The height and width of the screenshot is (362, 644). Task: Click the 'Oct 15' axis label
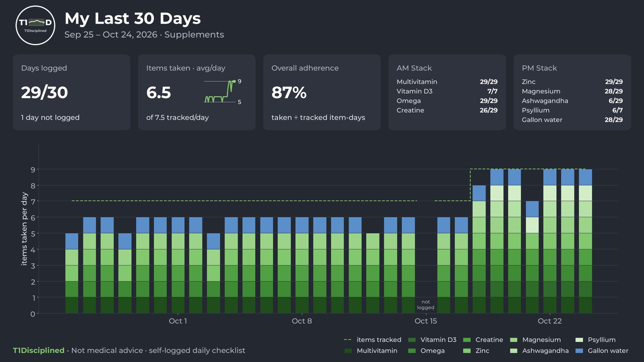click(425, 321)
